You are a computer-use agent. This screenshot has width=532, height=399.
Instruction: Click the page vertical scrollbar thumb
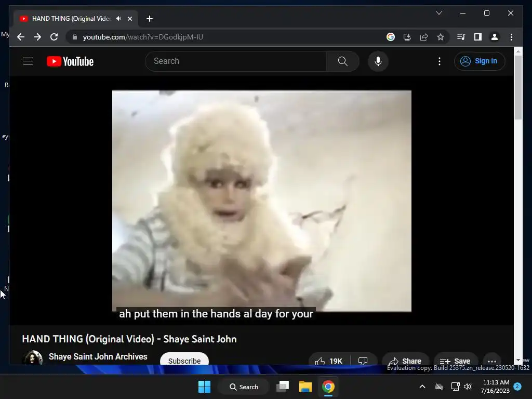click(518, 87)
